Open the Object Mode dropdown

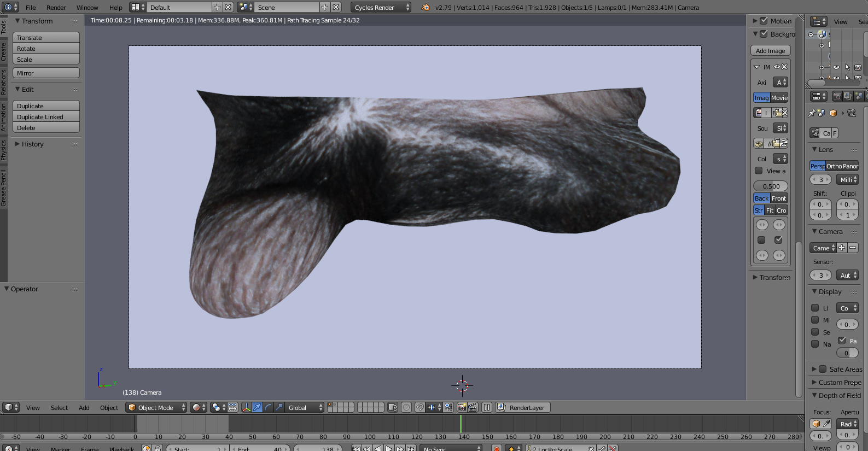(156, 407)
